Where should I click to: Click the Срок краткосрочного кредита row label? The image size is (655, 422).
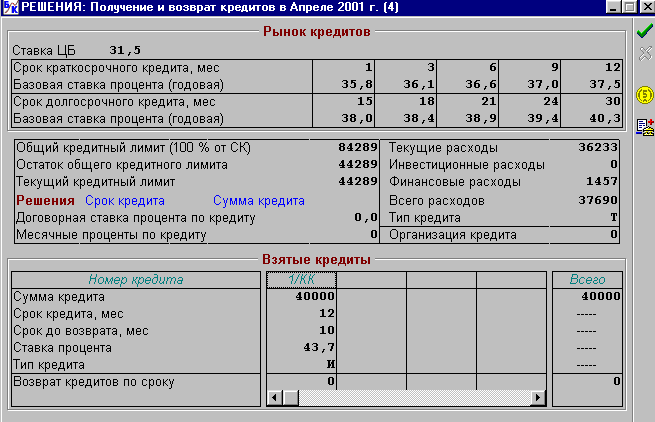point(116,68)
